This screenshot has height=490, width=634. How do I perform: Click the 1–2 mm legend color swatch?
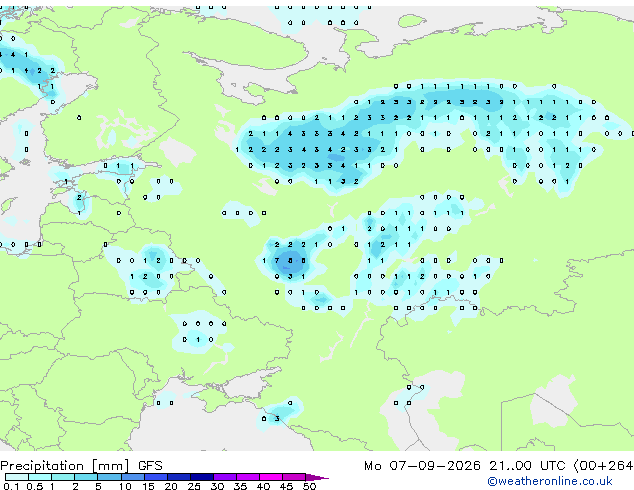coord(63,477)
